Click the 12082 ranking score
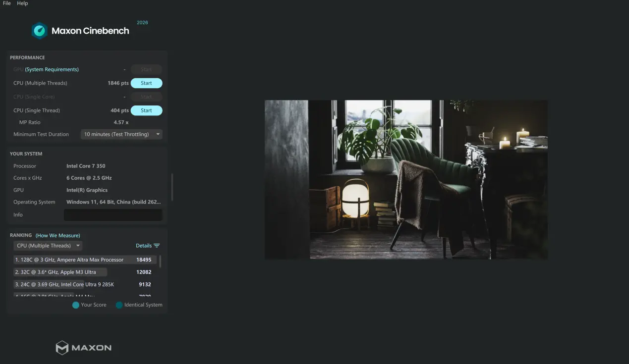Viewport: 629px width, 364px height. click(144, 272)
